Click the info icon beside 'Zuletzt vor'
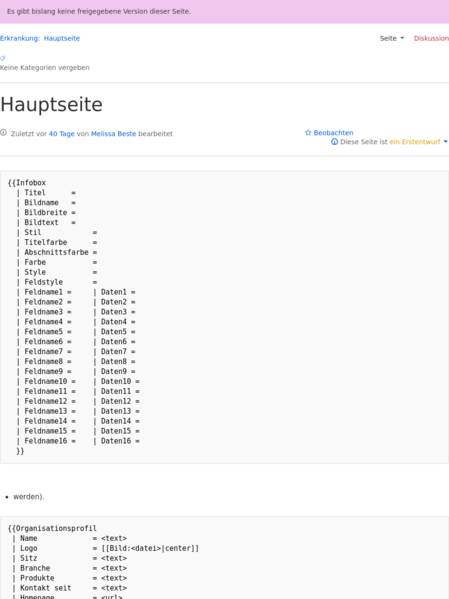The width and height of the screenshot is (449, 599). [3, 133]
